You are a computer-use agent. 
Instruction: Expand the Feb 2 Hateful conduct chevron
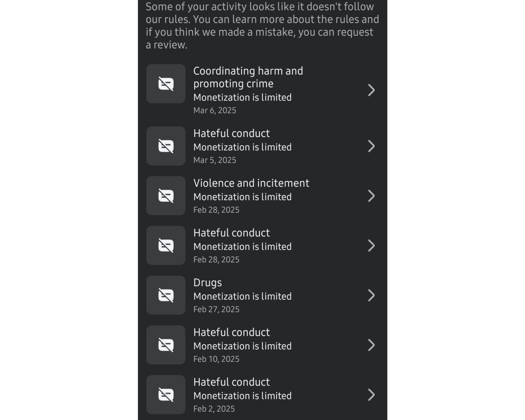371,395
